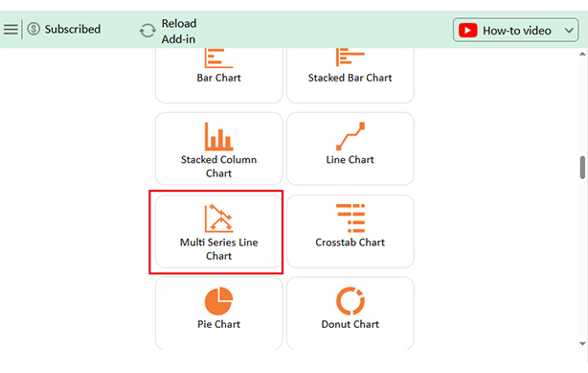Click the Reload Add-in text
Image resolution: width=588 pixels, height=373 pixels.
tap(179, 32)
